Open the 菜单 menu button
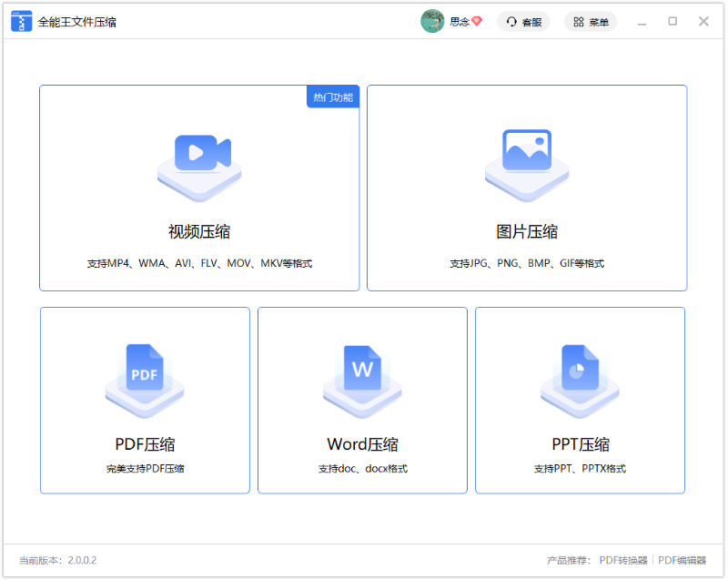 [590, 21]
